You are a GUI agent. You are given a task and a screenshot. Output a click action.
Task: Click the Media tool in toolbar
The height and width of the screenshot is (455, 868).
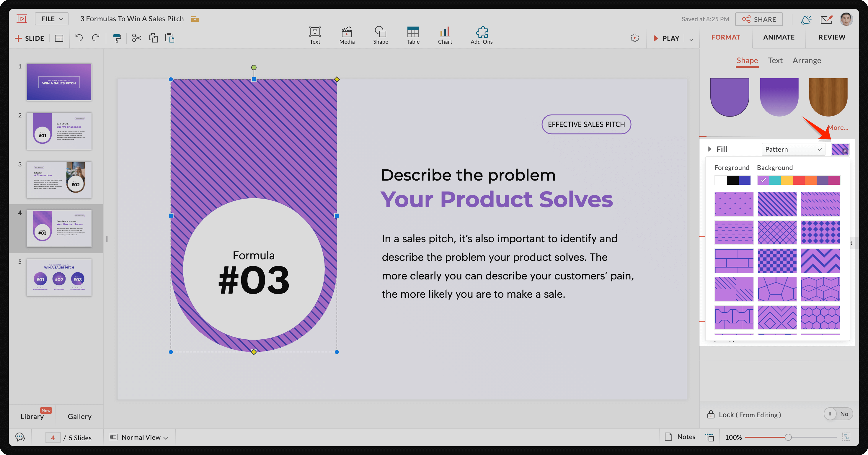tap(347, 33)
